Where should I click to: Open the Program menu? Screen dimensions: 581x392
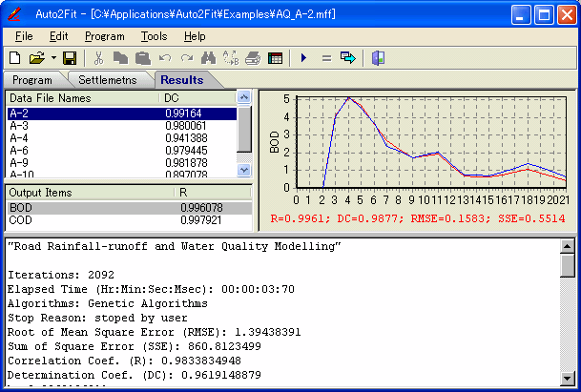click(x=105, y=36)
